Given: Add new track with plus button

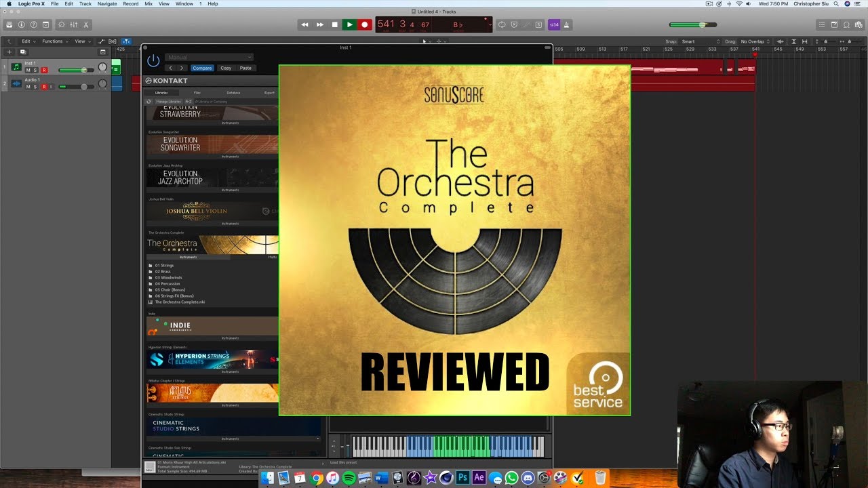Looking at the screenshot, I should [x=9, y=52].
